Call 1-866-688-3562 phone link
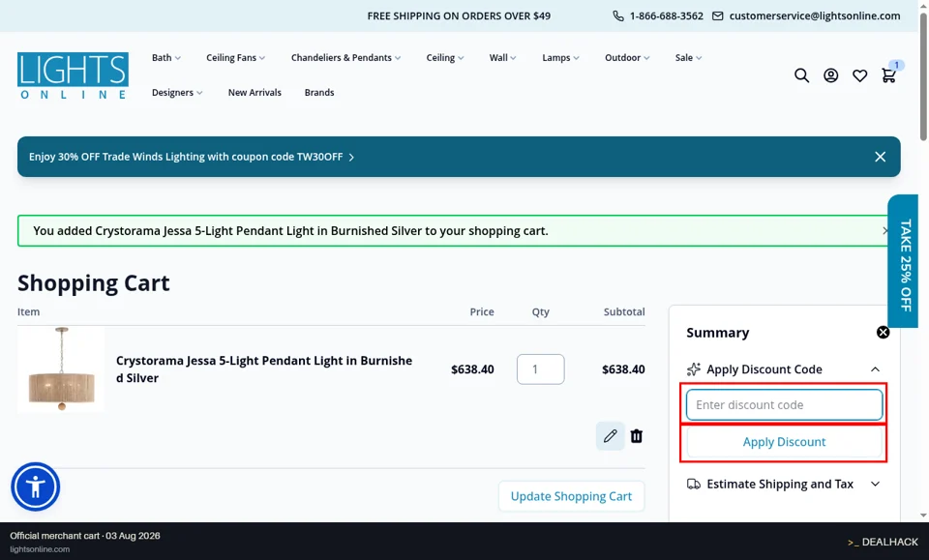Screen dimensions: 929x560 click(x=666, y=16)
